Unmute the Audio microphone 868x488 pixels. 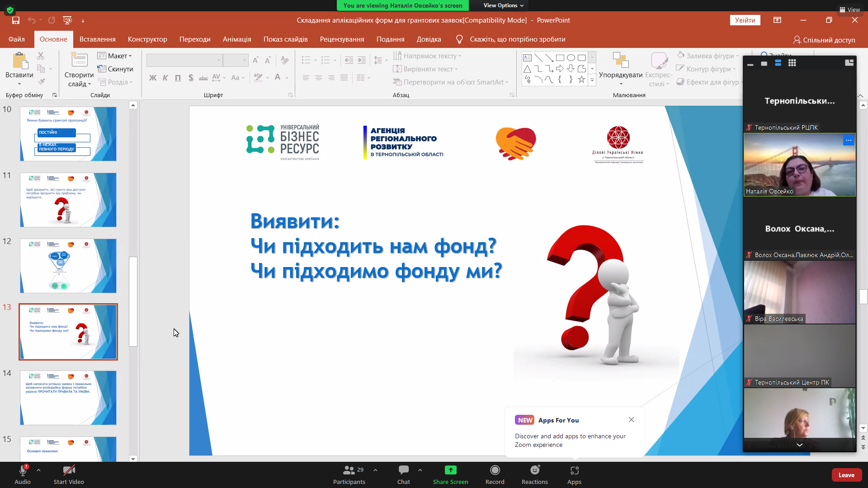click(23, 470)
